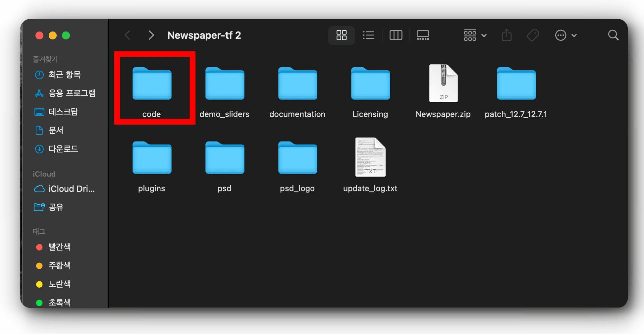
Task: Open the group-by dropdown
Action: (x=475, y=35)
